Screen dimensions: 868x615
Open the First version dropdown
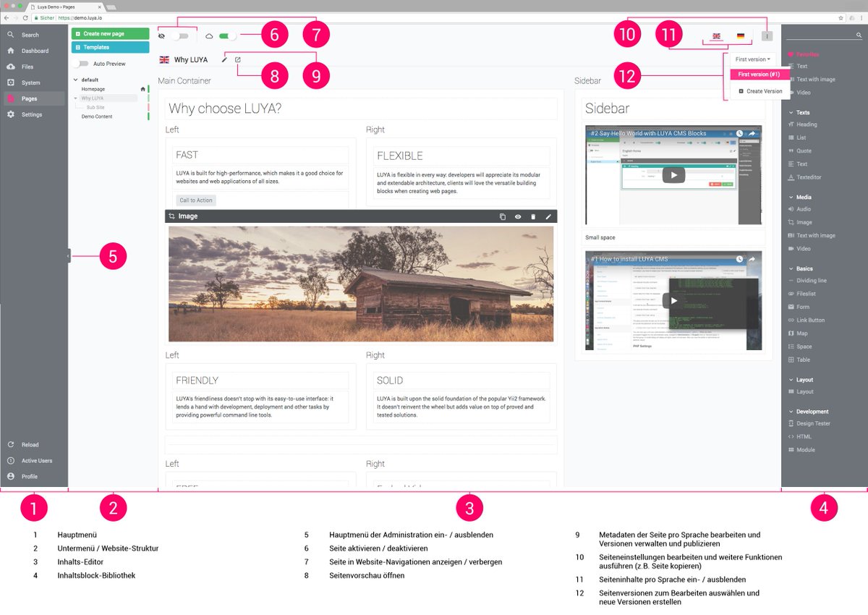pos(752,59)
